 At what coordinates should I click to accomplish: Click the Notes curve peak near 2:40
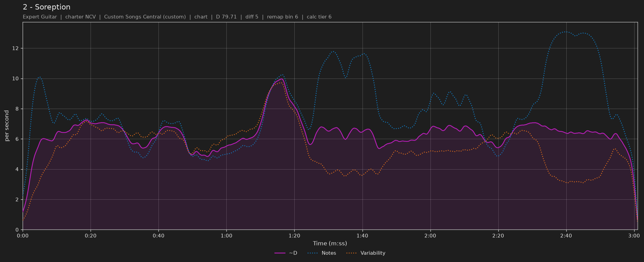point(565,32)
